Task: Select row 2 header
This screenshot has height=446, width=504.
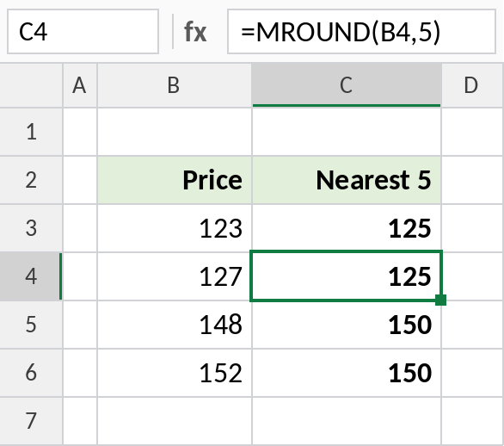Action: coord(31,180)
